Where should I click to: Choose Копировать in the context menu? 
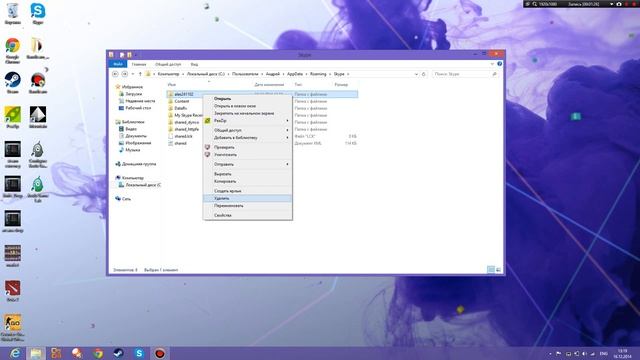click(x=247, y=181)
